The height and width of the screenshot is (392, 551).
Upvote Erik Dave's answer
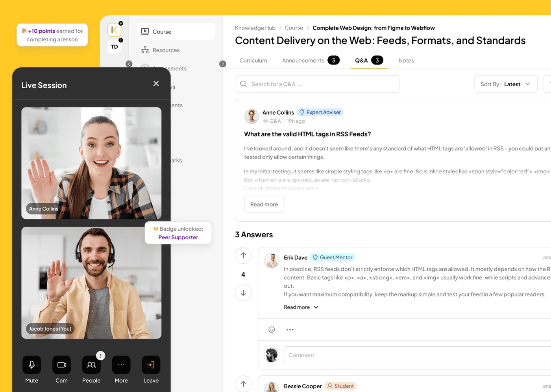click(243, 255)
